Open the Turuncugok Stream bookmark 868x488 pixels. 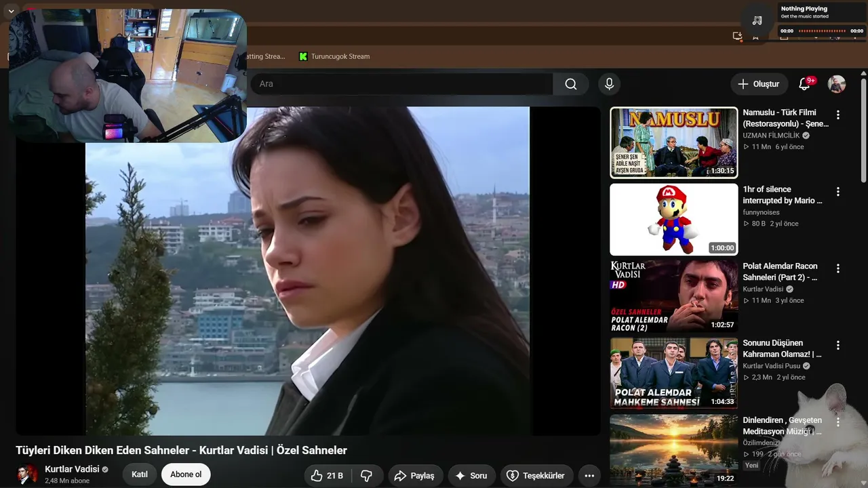[334, 56]
